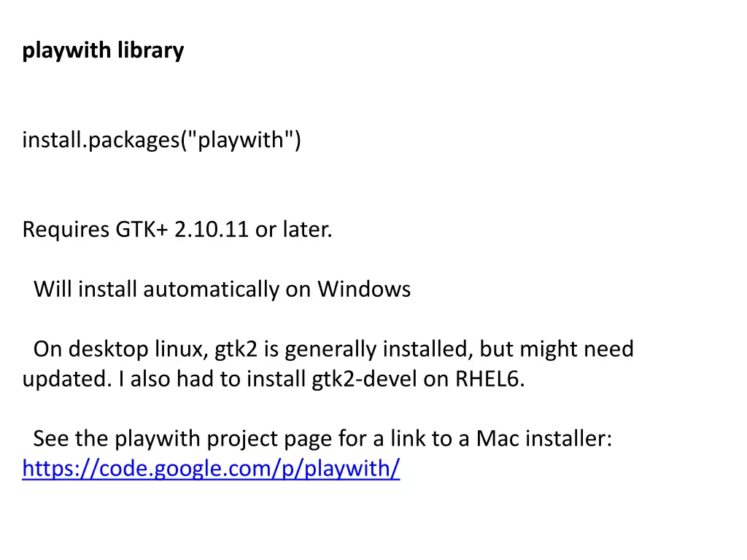This screenshot has height=560, width=747.
Task: Click the "Will install automatically on Windows" sentence
Action: (x=222, y=289)
